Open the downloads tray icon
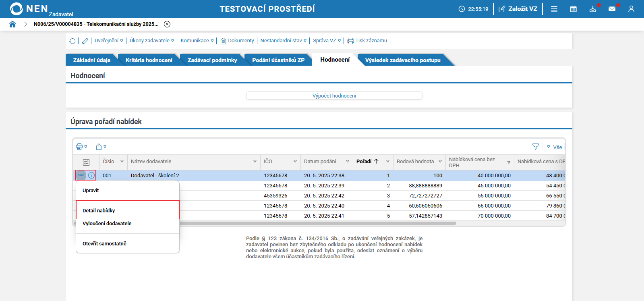 (x=593, y=9)
